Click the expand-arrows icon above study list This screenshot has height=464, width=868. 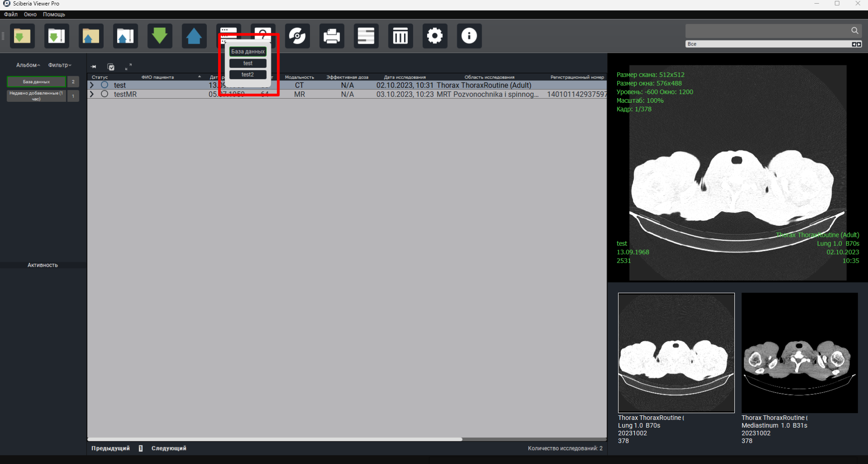(129, 67)
